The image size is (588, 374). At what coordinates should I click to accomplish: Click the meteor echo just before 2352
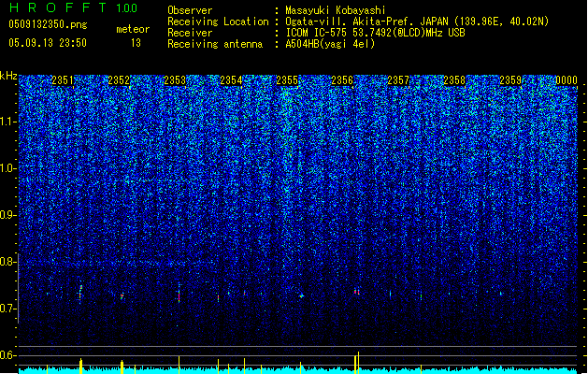pos(122,296)
